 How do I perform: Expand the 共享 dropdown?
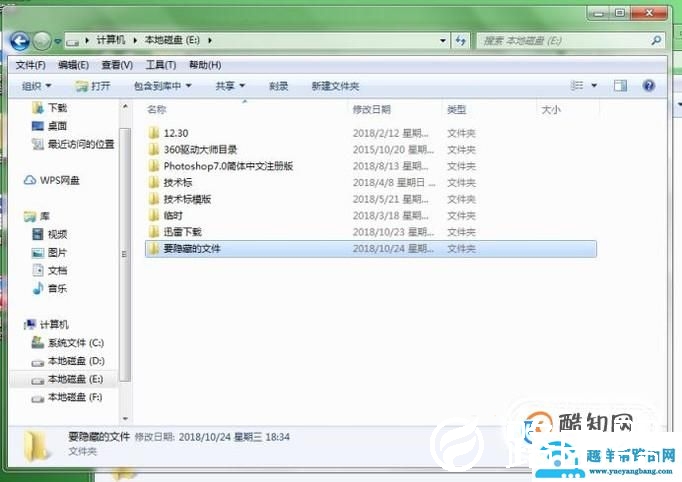point(230,86)
